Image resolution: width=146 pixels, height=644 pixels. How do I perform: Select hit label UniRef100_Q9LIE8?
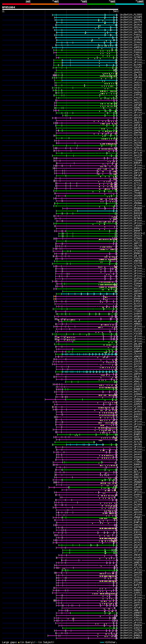[x=131, y=75]
